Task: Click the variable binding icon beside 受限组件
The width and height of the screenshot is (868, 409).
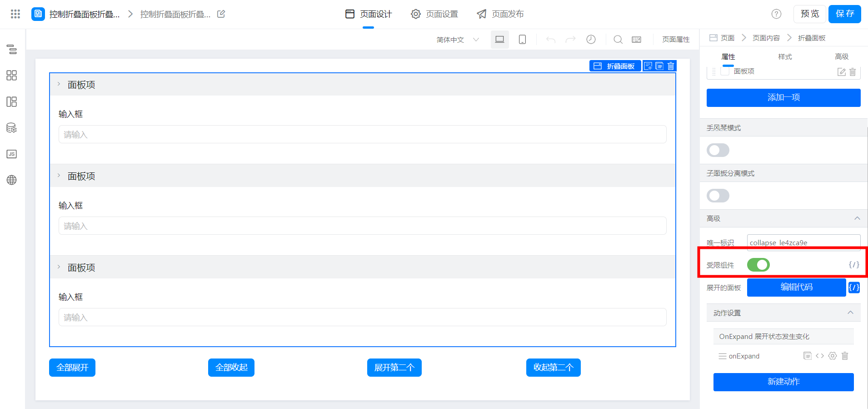Action: (x=854, y=265)
